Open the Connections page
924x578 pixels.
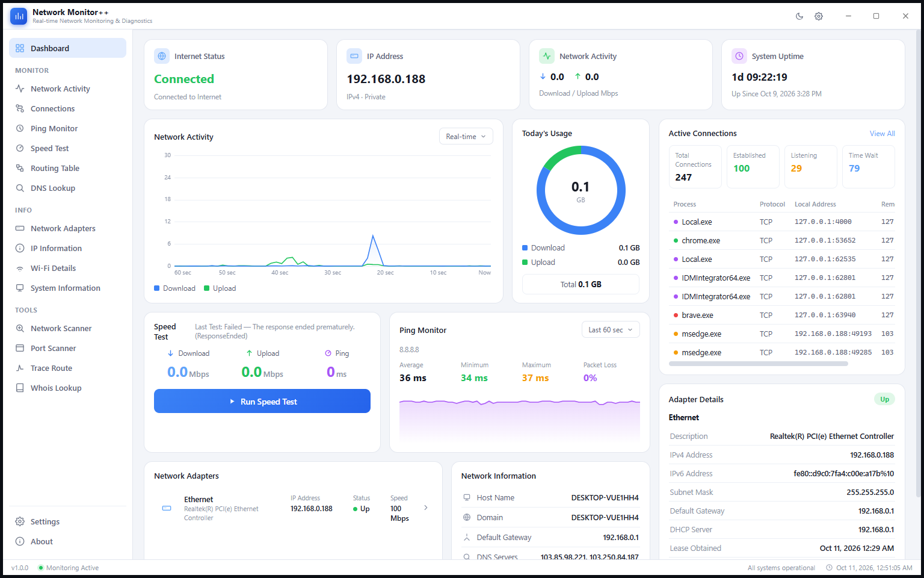pos(67,108)
